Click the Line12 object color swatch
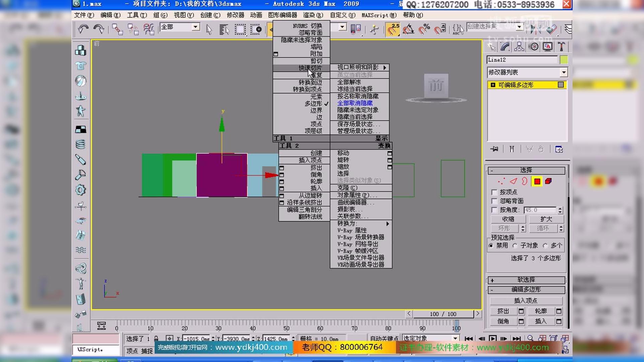The height and width of the screenshot is (362, 644). tap(564, 59)
